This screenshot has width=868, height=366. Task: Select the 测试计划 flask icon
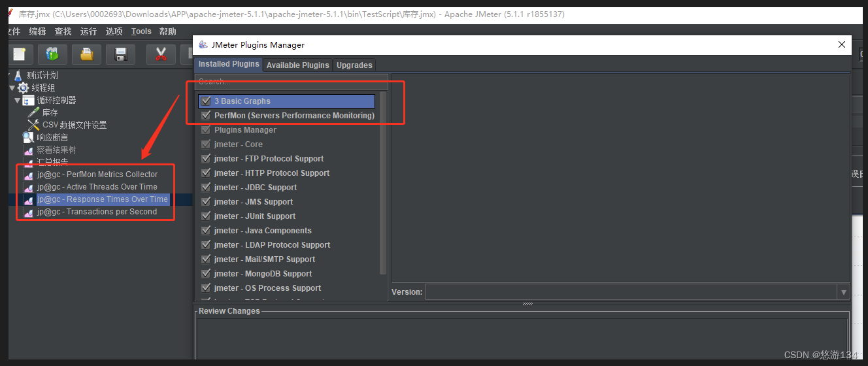click(x=18, y=75)
